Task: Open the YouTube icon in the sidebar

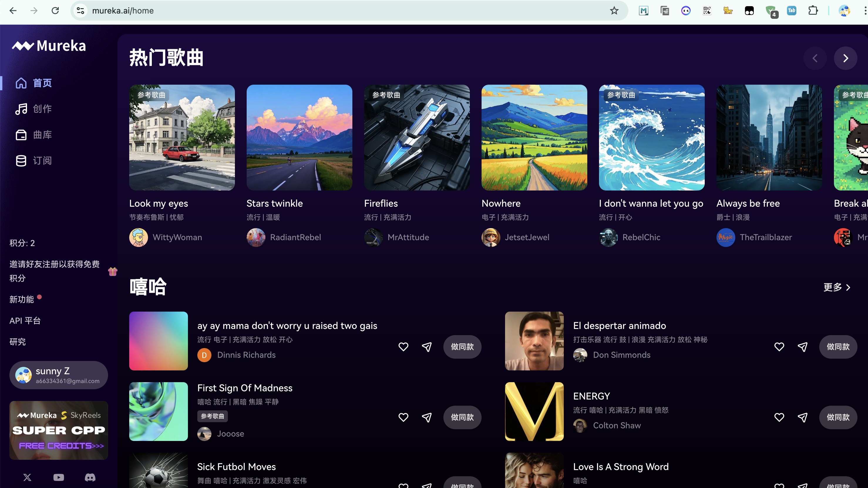Action: tap(59, 477)
